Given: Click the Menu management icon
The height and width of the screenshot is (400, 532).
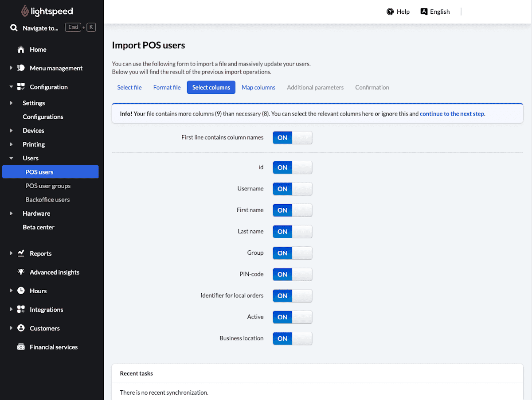Looking at the screenshot, I should coord(21,68).
